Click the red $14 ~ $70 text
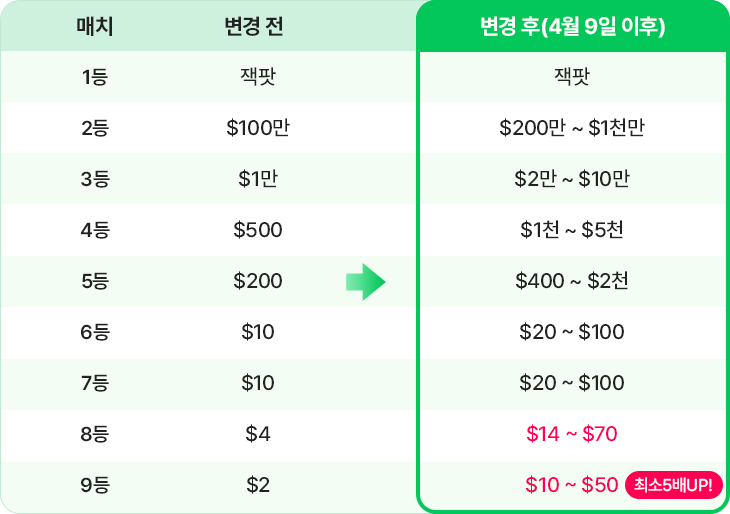730x514 pixels. 572,434
